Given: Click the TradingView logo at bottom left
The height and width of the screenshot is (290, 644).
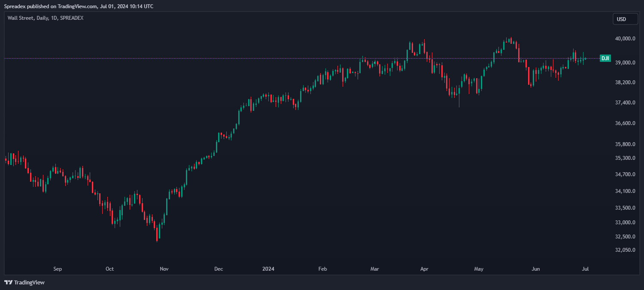Looking at the screenshot, I should (24, 282).
